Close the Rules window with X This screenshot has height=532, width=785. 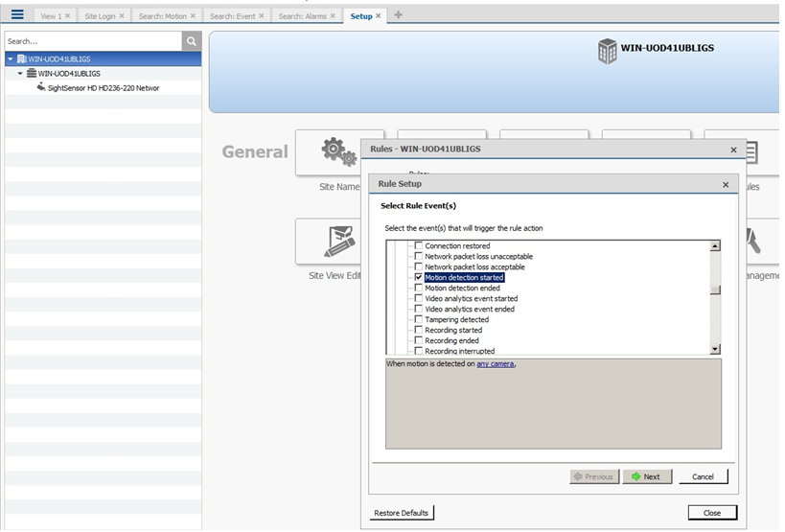click(733, 150)
